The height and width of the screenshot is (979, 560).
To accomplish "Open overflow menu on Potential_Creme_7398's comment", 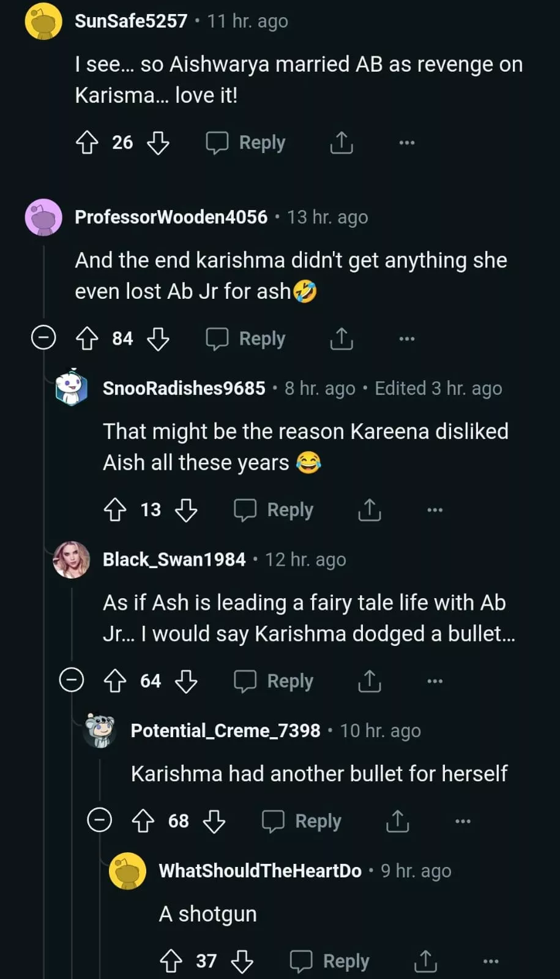I will [463, 821].
